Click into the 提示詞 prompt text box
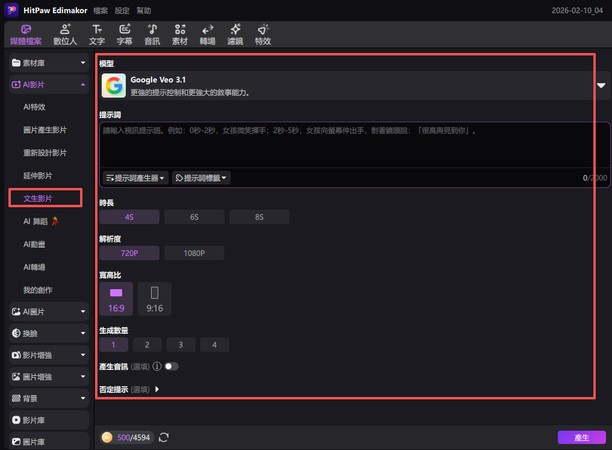The image size is (612, 450). point(354,145)
